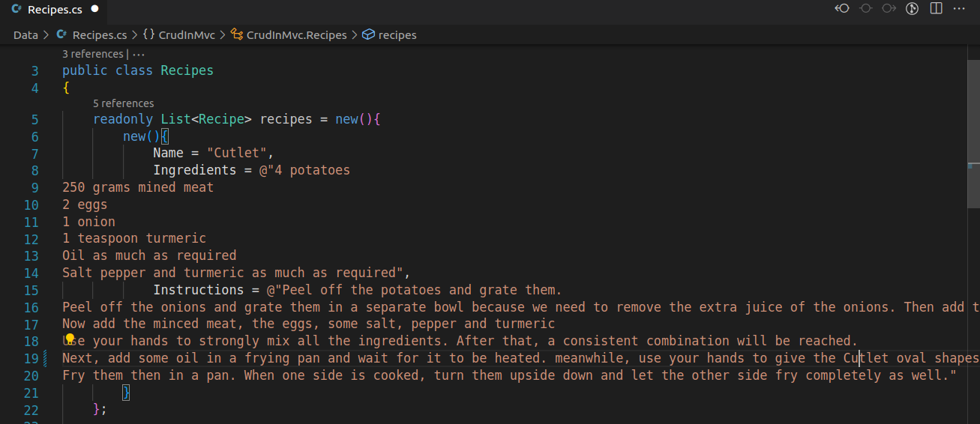The height and width of the screenshot is (424, 980).
Task: Click the C# file icon in Recipes.cs tab
Action: pyautogui.click(x=16, y=10)
